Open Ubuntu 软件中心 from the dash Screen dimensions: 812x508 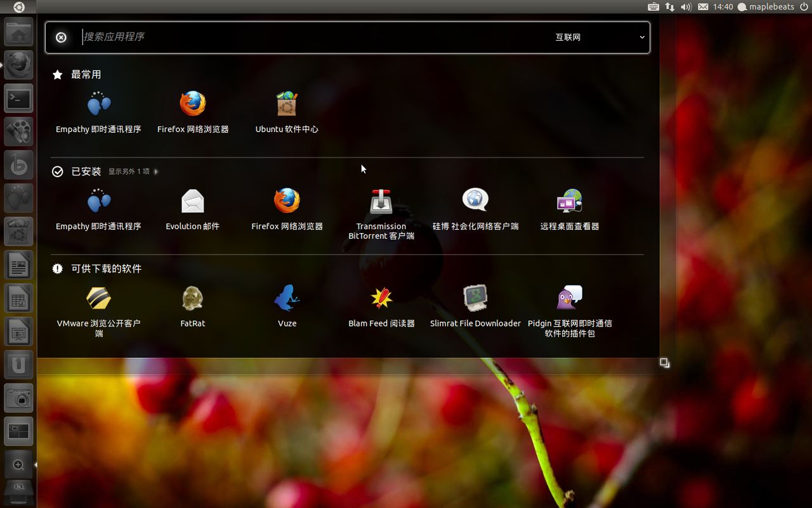(x=287, y=112)
